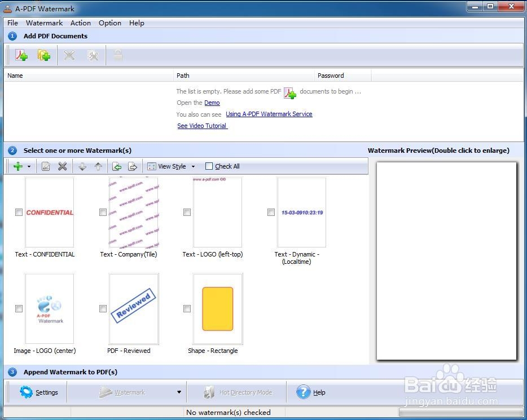The image size is (527, 420).
Task: Select the yellow rectangle shape thumbnail
Action: pos(217,309)
